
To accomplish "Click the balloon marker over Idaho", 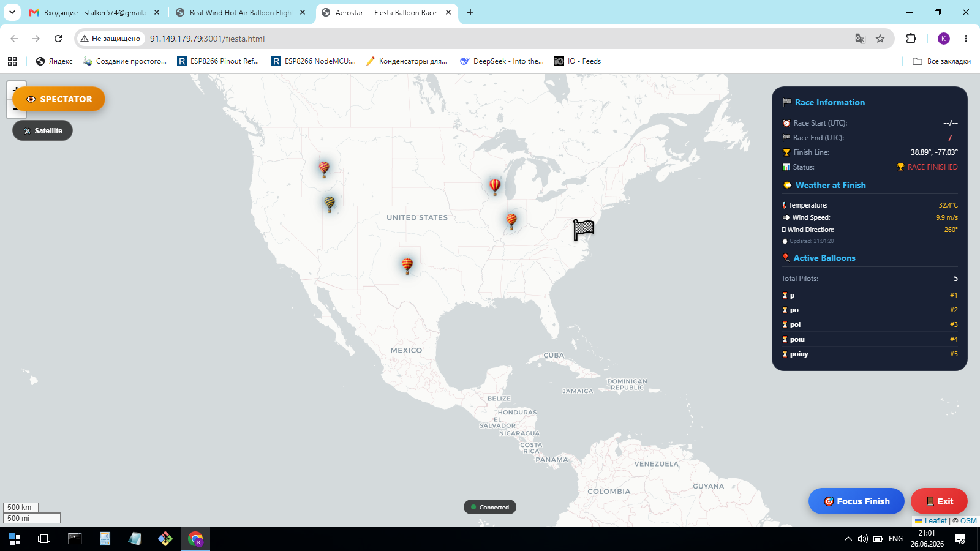I will pos(324,168).
